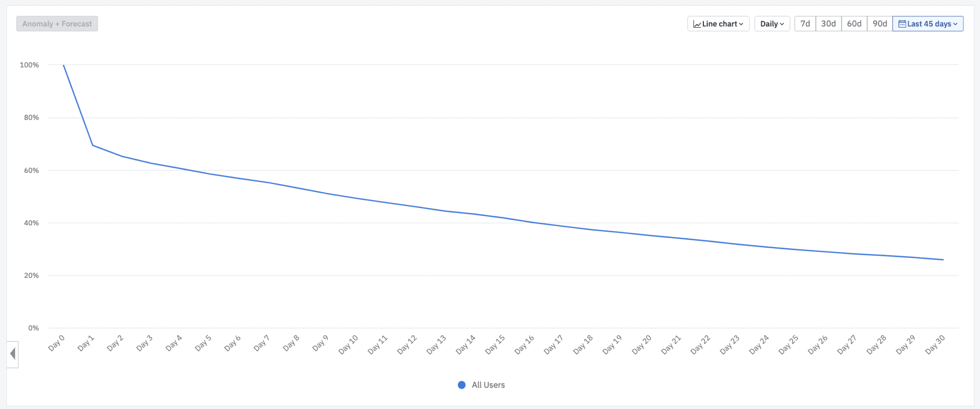
Task: Open the Daily granularity dropdown
Action: pyautogui.click(x=772, y=23)
